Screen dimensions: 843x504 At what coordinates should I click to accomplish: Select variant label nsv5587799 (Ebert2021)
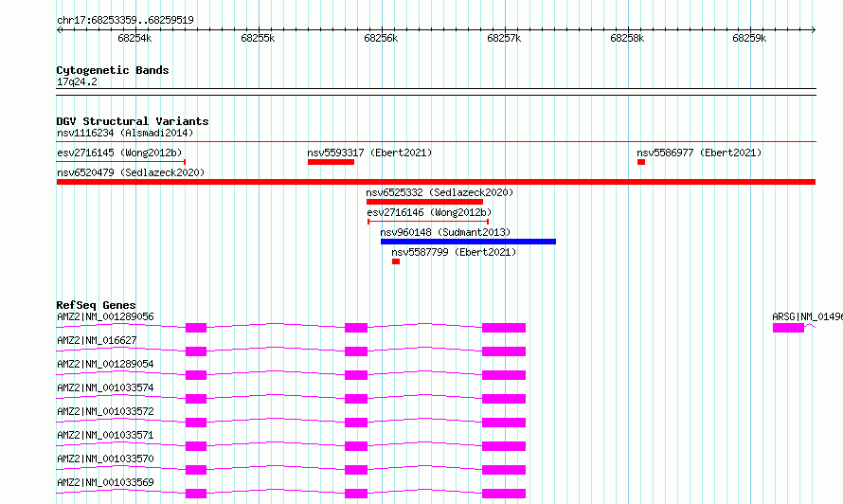454,252
